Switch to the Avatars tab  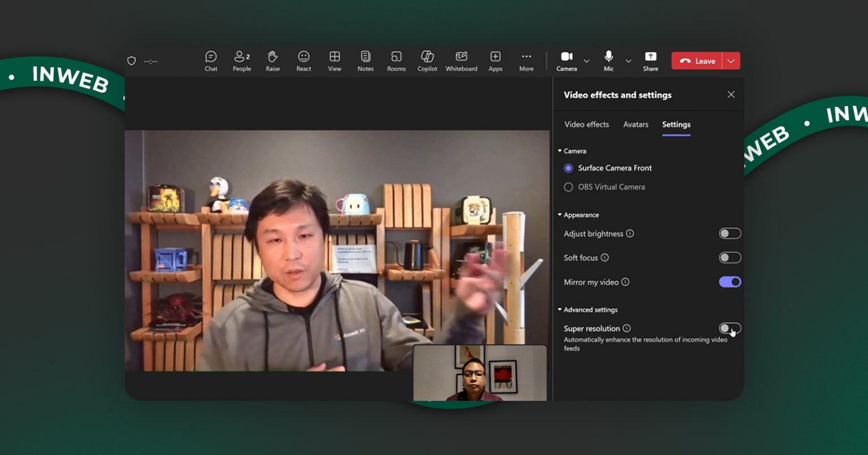(x=636, y=124)
